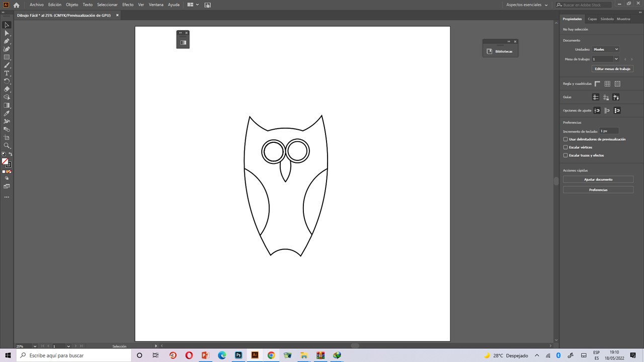Open the Objeto menu
644x362 pixels.
point(72,5)
